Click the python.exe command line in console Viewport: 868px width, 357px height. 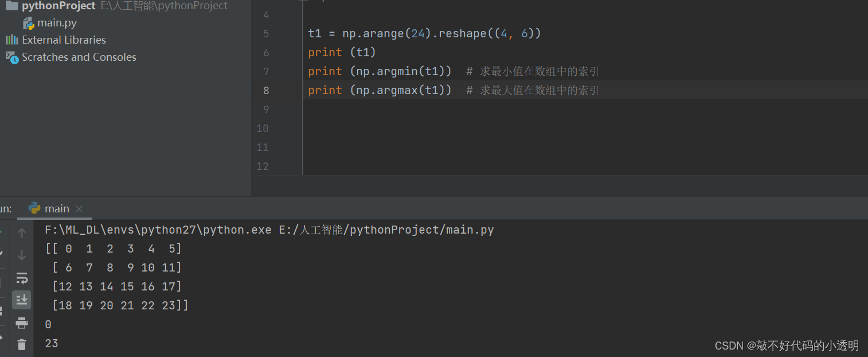[x=269, y=230]
